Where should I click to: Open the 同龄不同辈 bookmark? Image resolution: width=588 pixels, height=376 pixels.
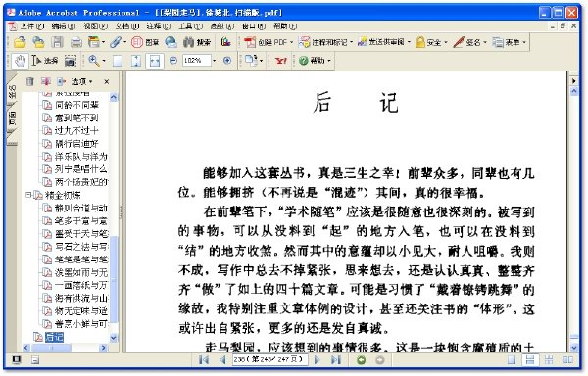point(76,105)
